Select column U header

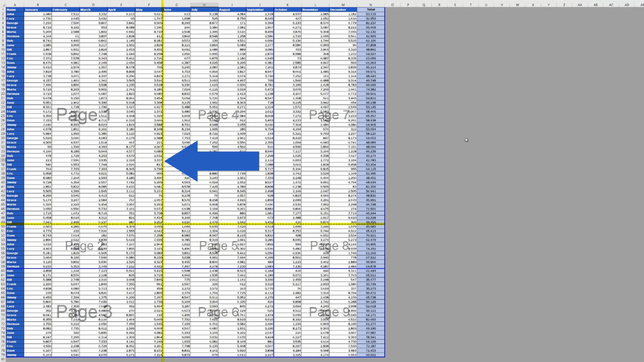pyautogui.click(x=486, y=5)
